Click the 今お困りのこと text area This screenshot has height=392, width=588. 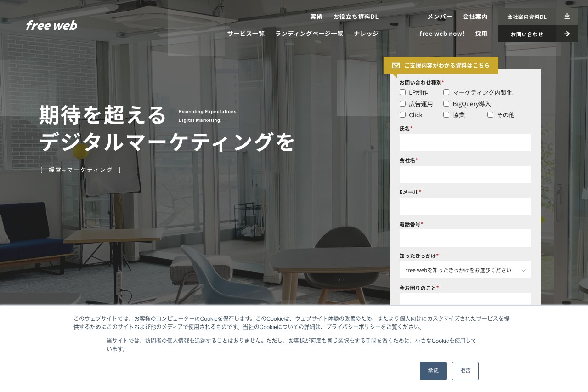pos(465,299)
